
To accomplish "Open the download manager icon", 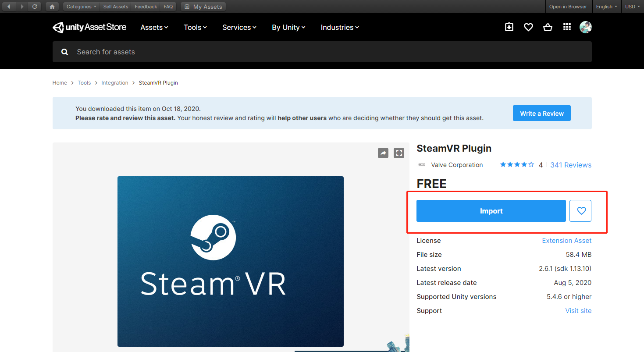I will click(509, 27).
